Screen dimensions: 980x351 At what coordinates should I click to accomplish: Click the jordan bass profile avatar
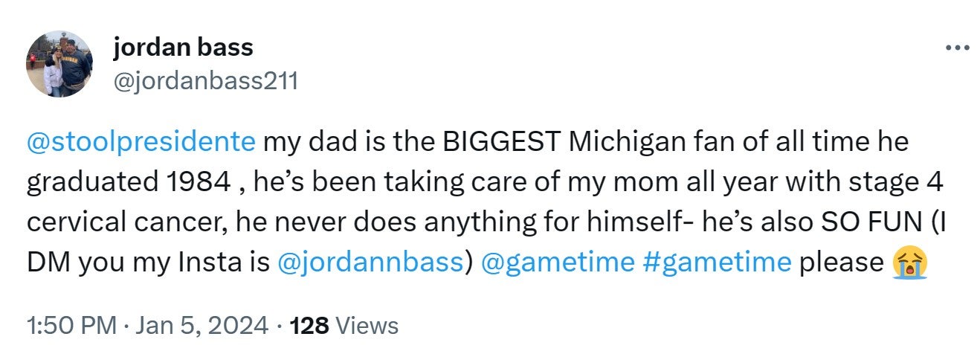click(x=59, y=64)
